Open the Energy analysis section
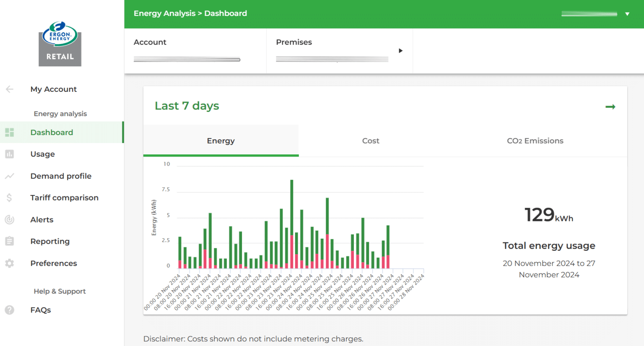The height and width of the screenshot is (346, 644). coord(60,113)
